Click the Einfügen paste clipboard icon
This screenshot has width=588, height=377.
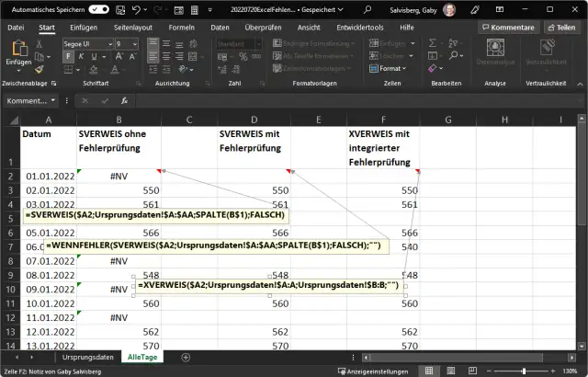(x=17, y=50)
